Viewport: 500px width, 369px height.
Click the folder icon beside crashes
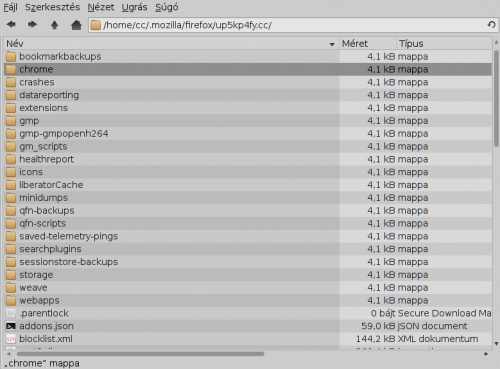(11, 82)
